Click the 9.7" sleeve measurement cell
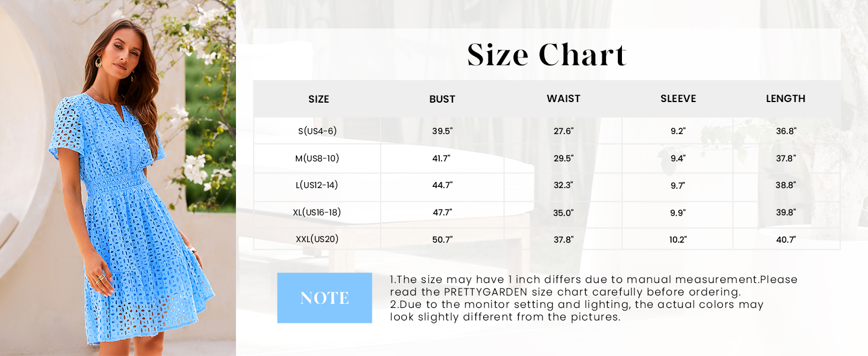Viewport: 868px width, 356px height. coord(678,185)
